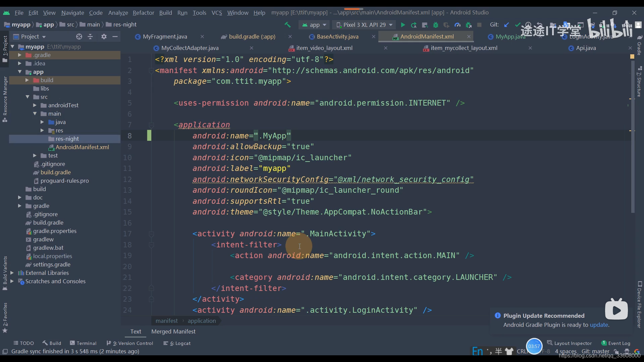Switch to the Merged Manifest tab

[173, 331]
